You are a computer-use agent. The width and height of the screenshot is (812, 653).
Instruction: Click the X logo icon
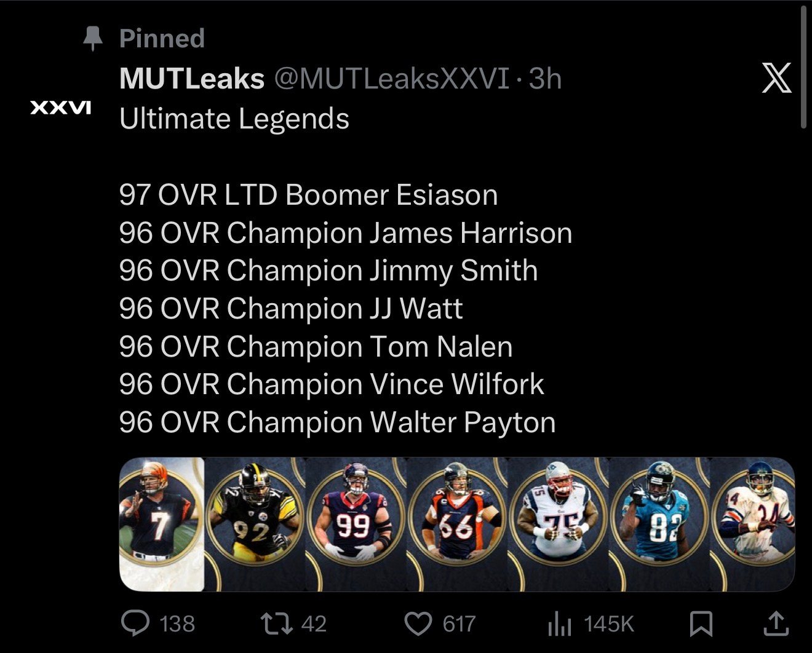click(x=776, y=78)
